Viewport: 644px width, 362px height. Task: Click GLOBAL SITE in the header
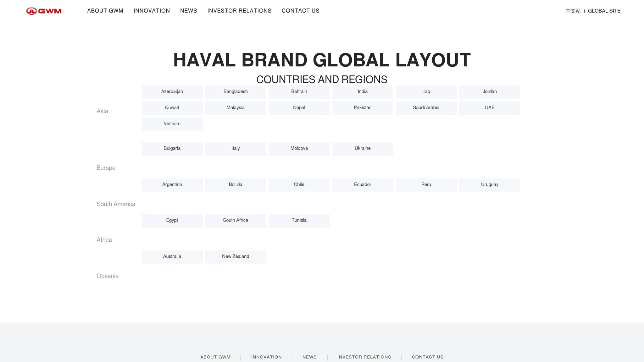point(604,11)
